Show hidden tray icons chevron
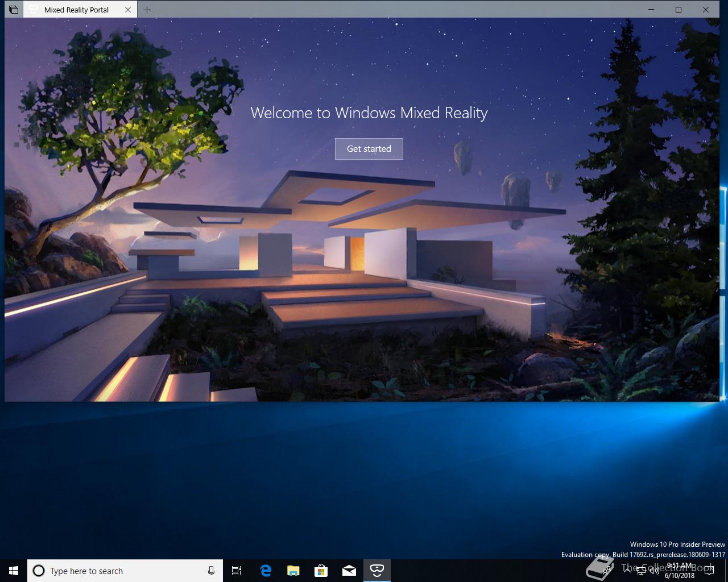The width and height of the screenshot is (728, 582). 627,571
